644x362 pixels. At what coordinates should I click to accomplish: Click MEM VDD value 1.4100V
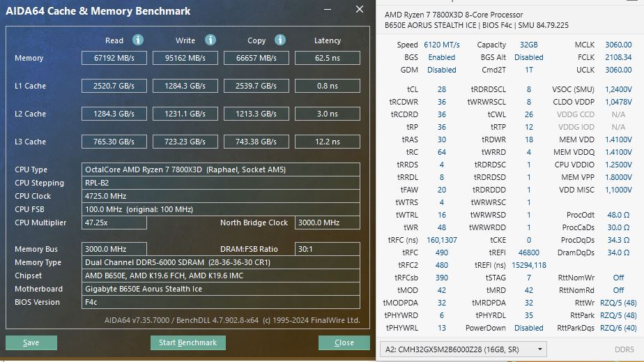(618, 139)
